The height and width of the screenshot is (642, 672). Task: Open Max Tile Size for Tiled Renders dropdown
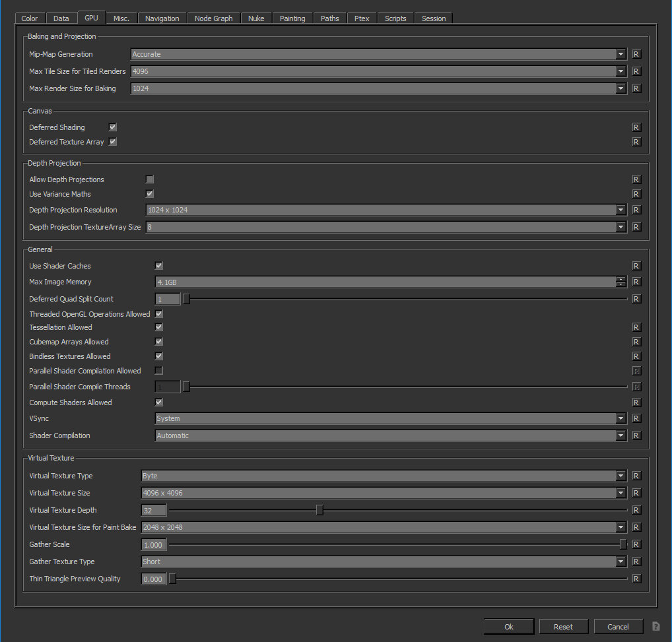click(x=378, y=71)
